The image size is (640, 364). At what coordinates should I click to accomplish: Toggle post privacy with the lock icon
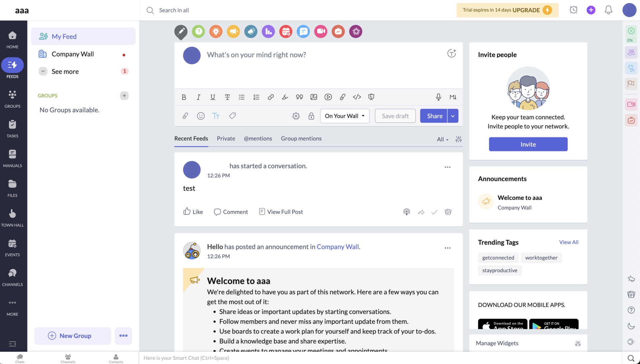pos(311,116)
